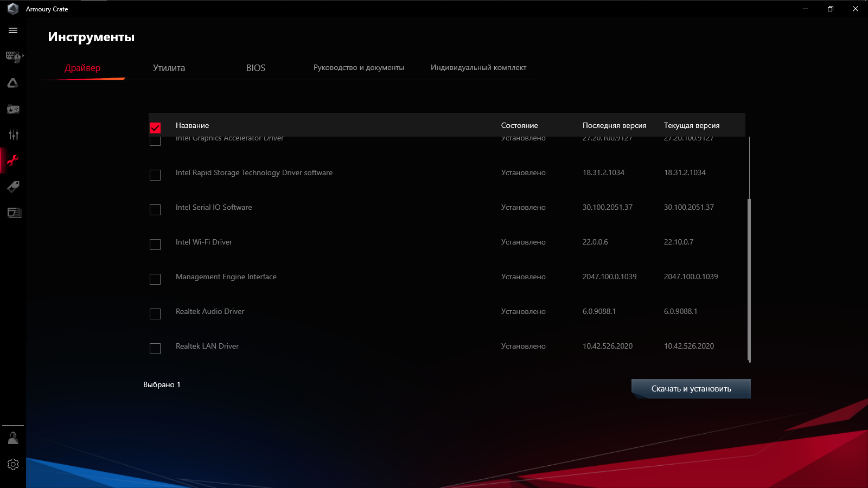This screenshot has height=488, width=868.
Task: Expand the Device submenu arrow
Action: pyautogui.click(x=23, y=55)
